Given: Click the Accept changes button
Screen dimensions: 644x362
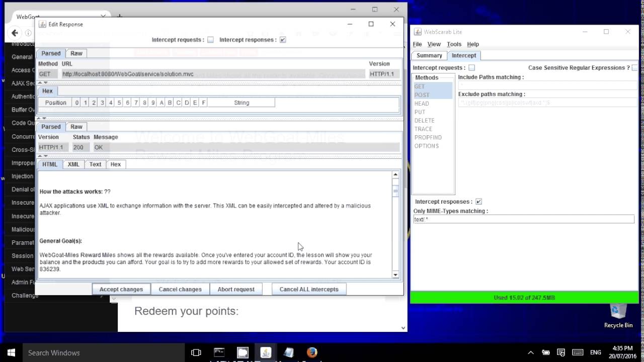Looking at the screenshot, I should coord(121,289).
